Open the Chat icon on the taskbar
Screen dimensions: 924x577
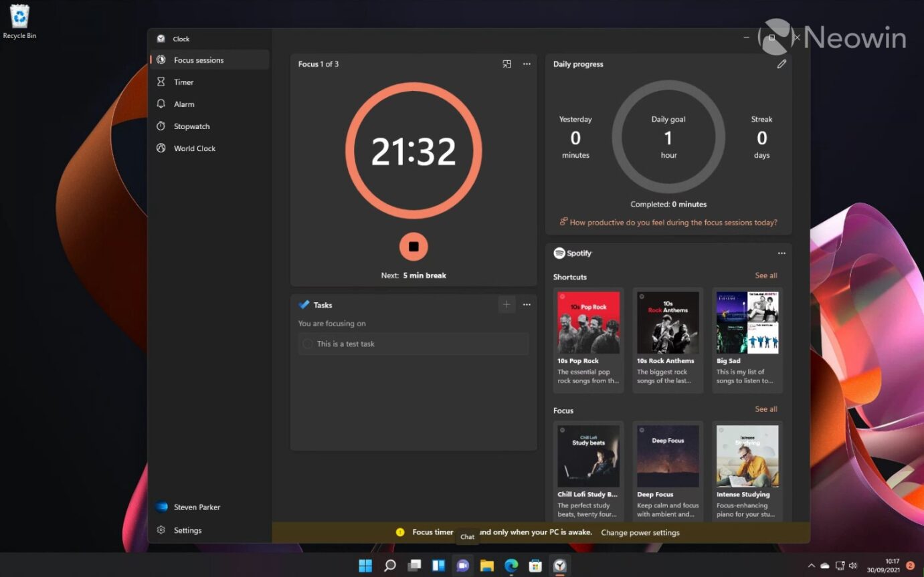462,565
